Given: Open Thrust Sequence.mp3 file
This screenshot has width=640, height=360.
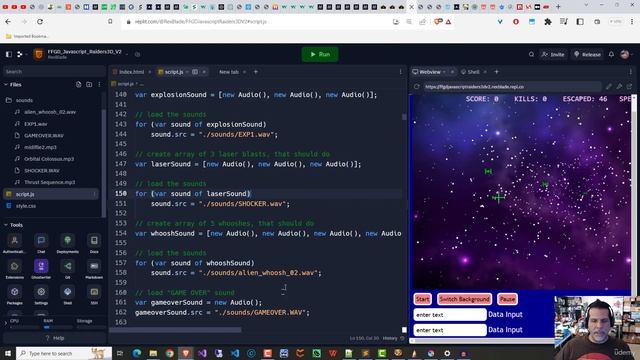Looking at the screenshot, I should (49, 182).
